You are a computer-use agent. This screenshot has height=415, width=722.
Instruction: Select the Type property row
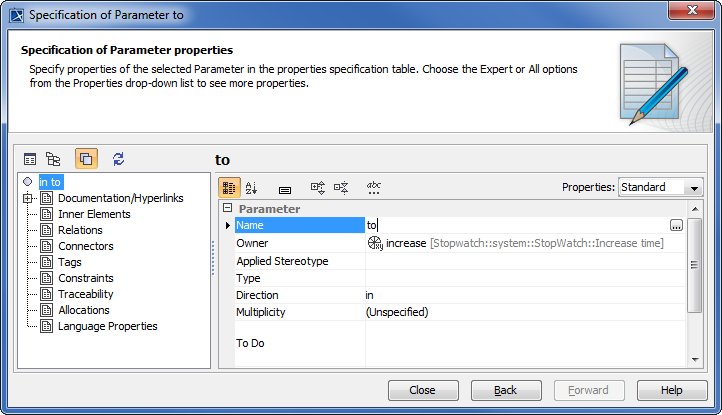tap(460, 278)
